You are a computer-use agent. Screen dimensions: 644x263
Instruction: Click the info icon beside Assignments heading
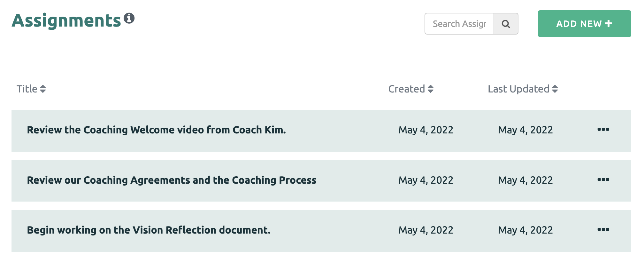[x=129, y=18]
